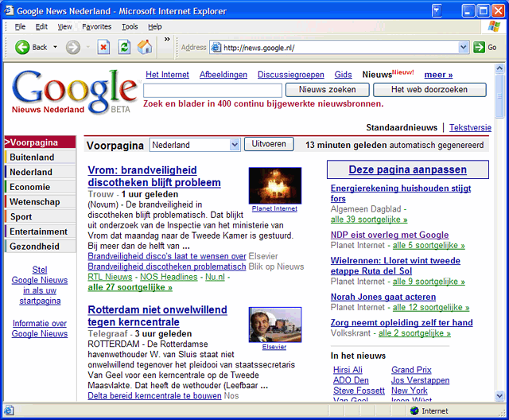The image size is (509, 420).
Task: Click the address URL field
Action: (340, 48)
